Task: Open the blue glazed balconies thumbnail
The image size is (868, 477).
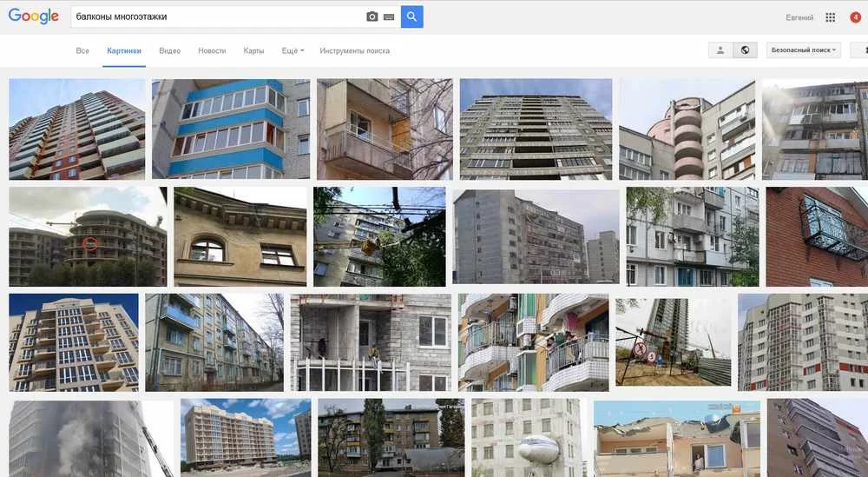Action: 231,129
